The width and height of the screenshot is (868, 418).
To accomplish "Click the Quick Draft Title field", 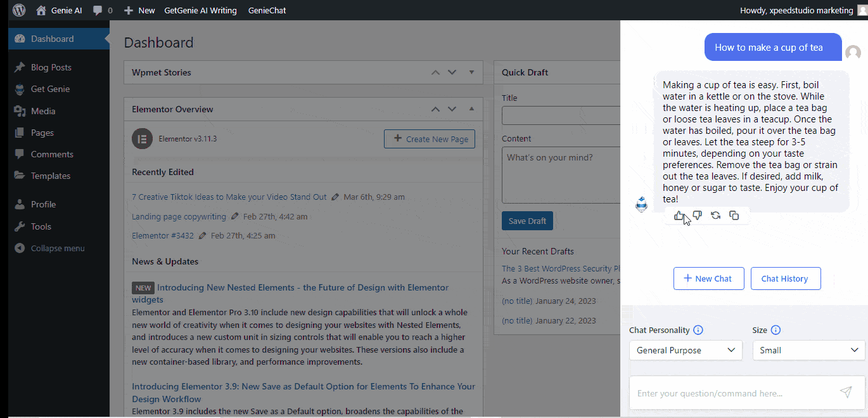I will click(x=561, y=115).
